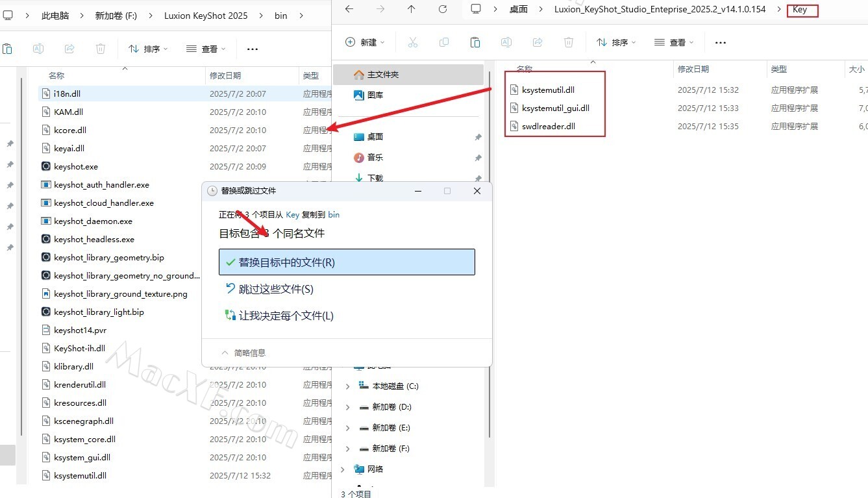Image resolution: width=868 pixels, height=498 pixels.
Task: Sort by 名称 column in left window
Action: 56,76
